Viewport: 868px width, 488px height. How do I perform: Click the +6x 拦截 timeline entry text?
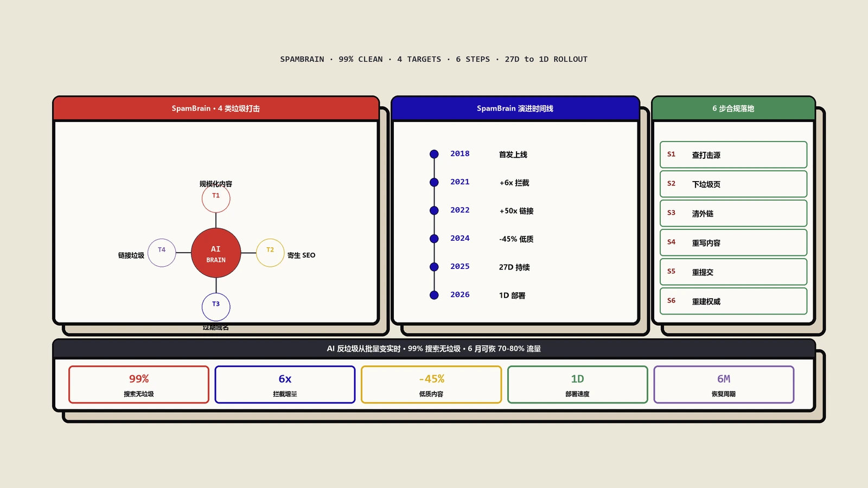click(514, 183)
